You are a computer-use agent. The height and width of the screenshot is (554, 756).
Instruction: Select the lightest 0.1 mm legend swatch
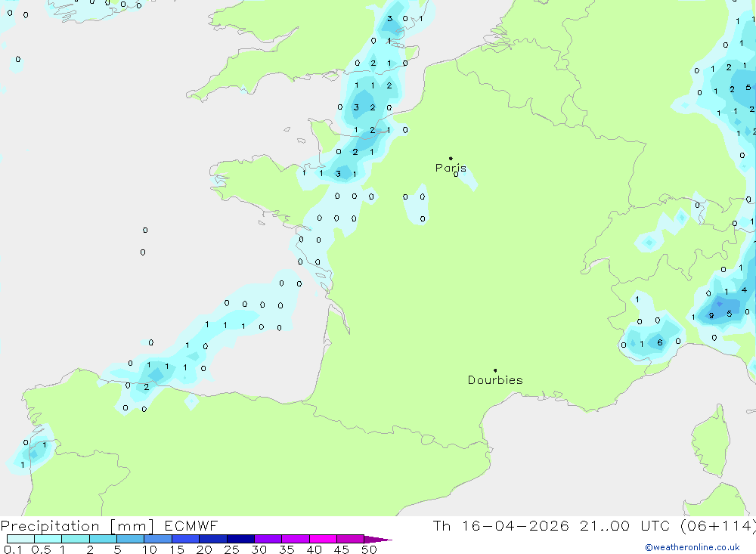pyautogui.click(x=20, y=539)
